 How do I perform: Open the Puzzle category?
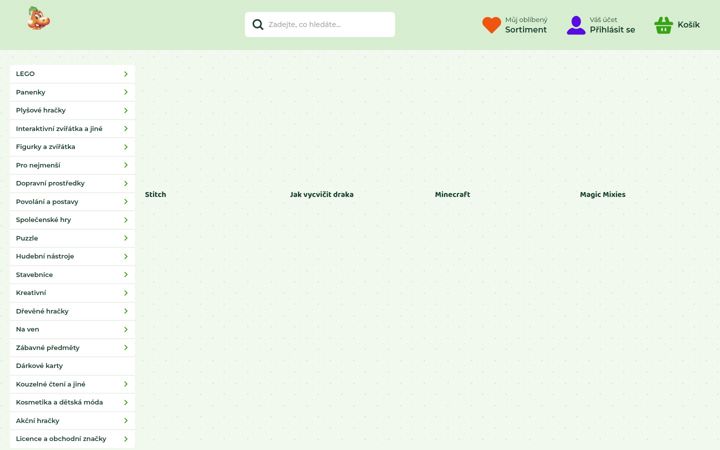(x=72, y=238)
